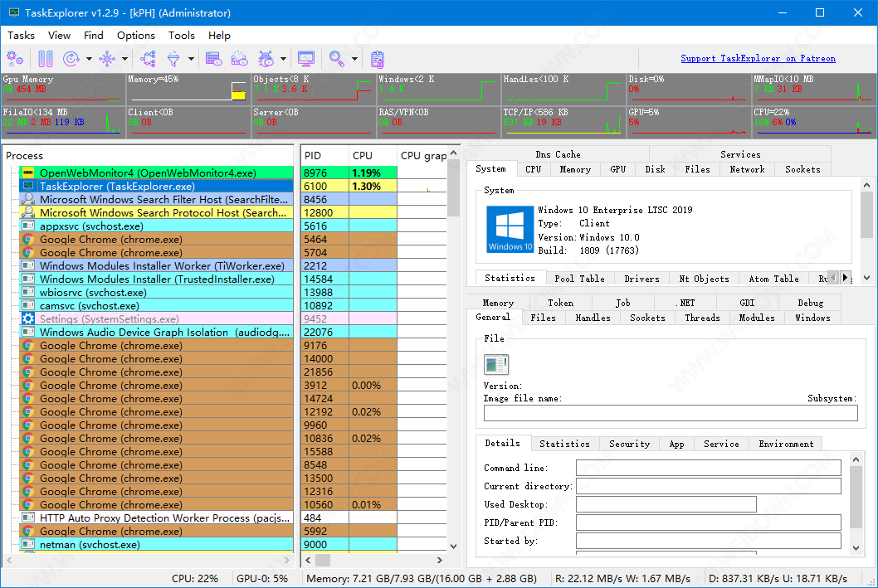Open the Modules tab
This screenshot has width=878, height=588.
[x=757, y=318]
